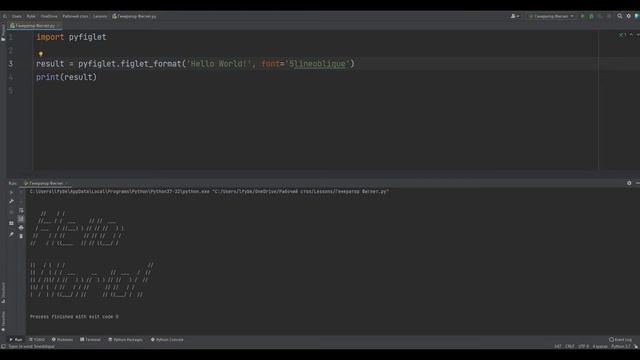The height and width of the screenshot is (360, 640).
Task: Clear the console with the trash icon
Action: (21, 236)
